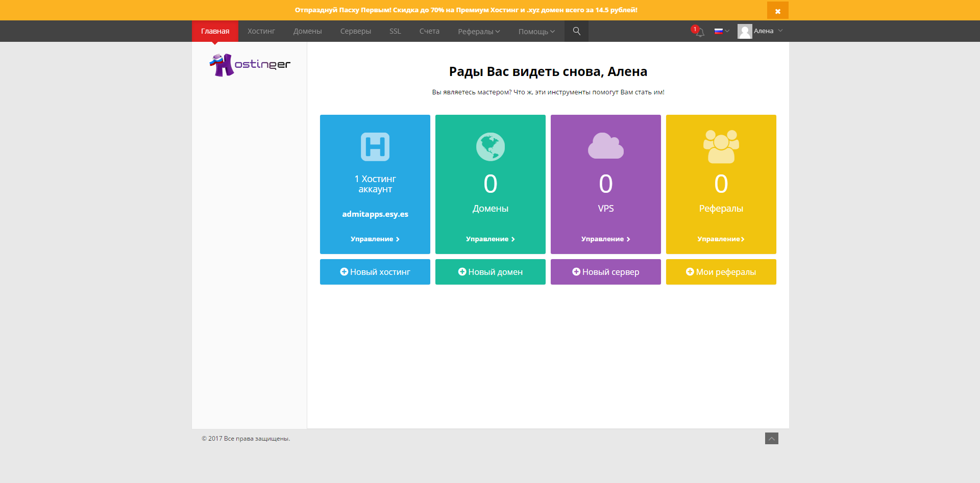Click the Домены label on green card

click(x=491, y=209)
